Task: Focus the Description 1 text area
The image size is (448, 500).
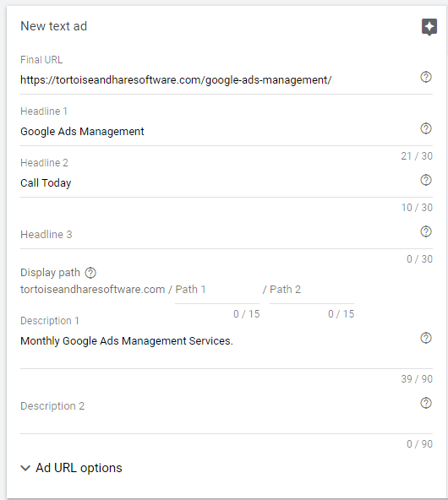Action: pyautogui.click(x=217, y=348)
